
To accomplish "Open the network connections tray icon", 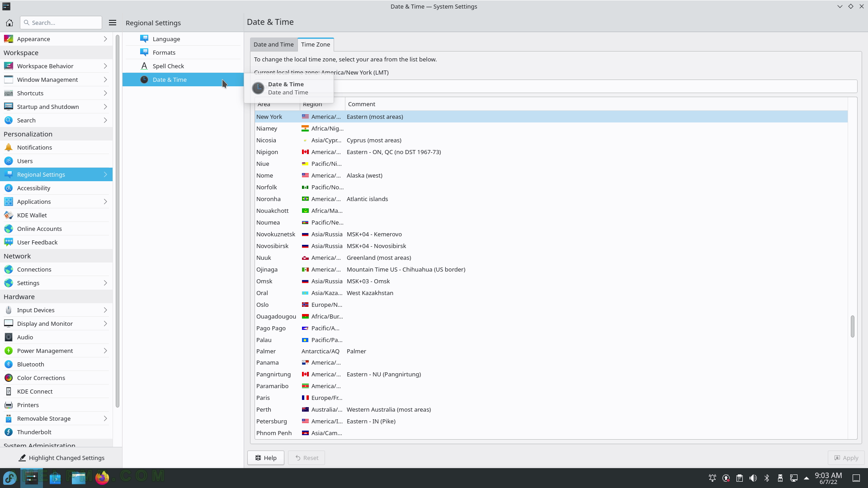I will 794,478.
